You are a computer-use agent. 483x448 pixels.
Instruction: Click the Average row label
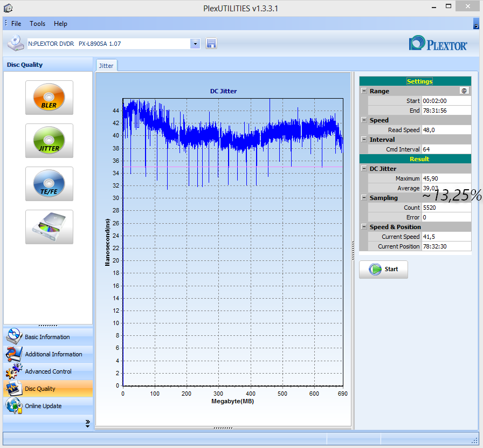click(x=409, y=188)
